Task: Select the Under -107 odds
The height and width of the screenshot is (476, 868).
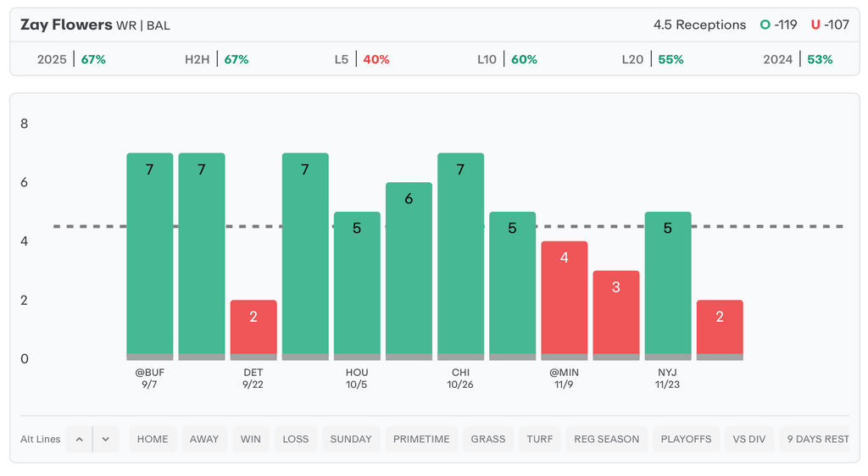Action: 830,25
